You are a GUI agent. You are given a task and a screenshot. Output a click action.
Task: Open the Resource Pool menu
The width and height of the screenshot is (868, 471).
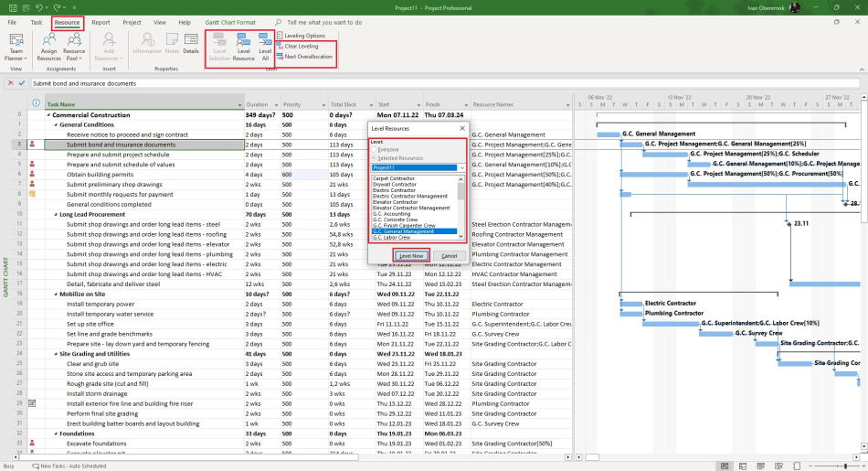pos(74,47)
